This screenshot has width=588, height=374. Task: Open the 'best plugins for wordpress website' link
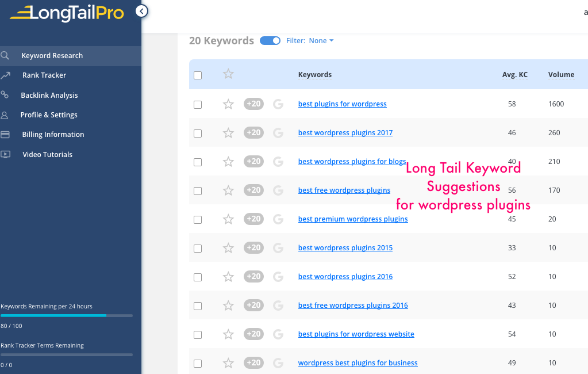(356, 334)
